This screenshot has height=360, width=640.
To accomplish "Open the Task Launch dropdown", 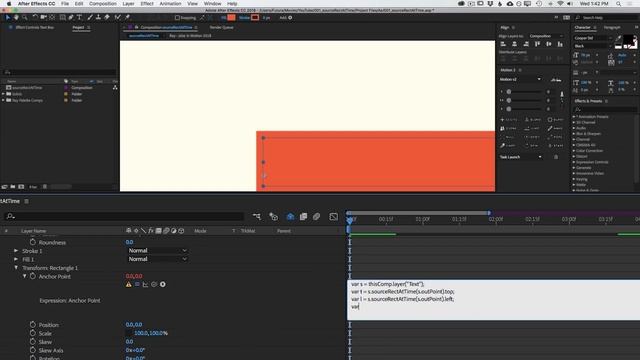I will [521, 157].
